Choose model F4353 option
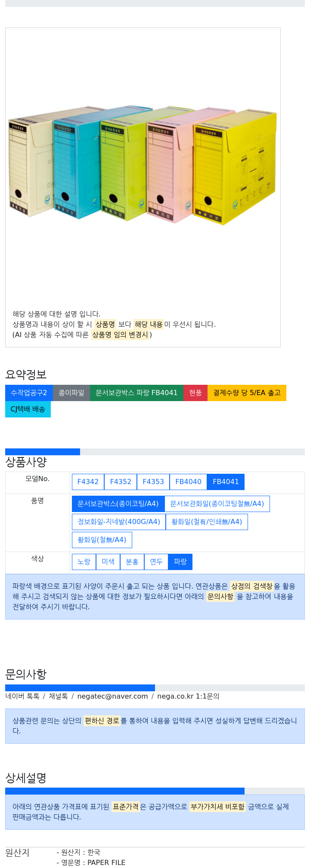The height and width of the screenshot is (868, 310). tap(153, 482)
